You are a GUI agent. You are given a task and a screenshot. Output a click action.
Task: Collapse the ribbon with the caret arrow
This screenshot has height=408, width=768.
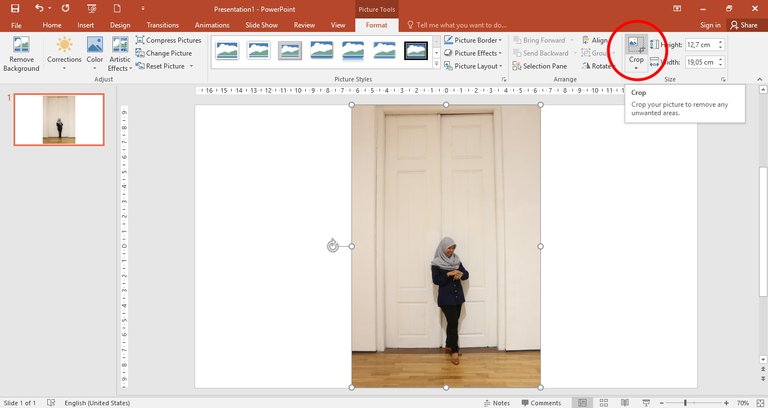click(x=760, y=79)
